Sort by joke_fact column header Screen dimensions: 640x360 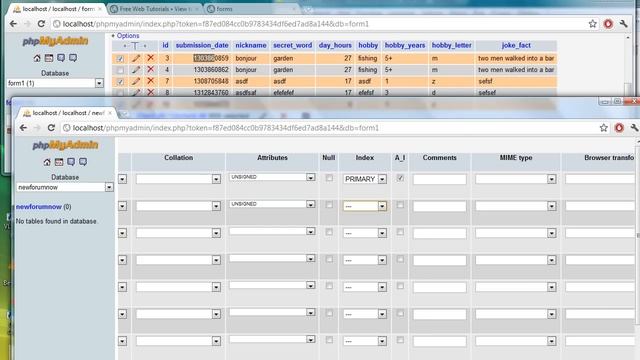click(x=516, y=45)
